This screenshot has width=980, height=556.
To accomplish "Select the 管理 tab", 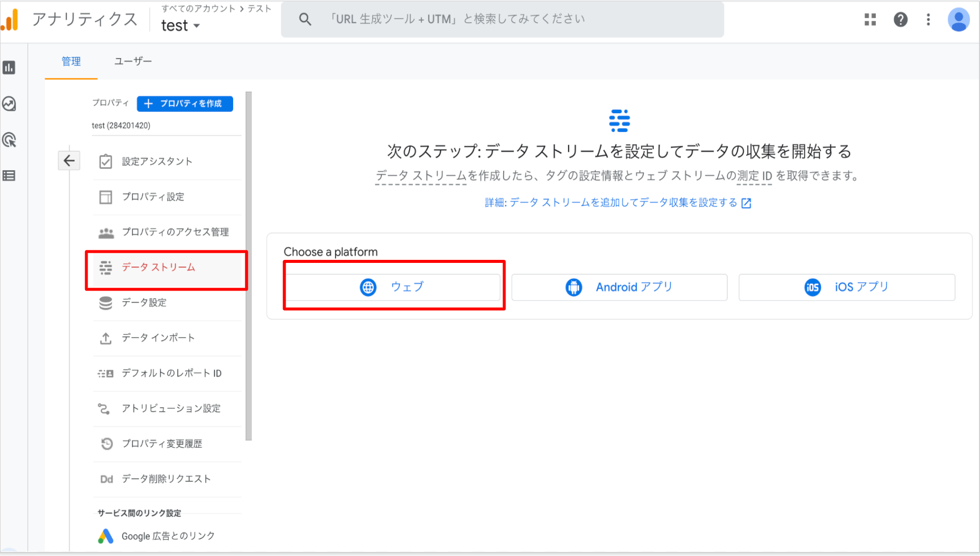I will coord(71,61).
